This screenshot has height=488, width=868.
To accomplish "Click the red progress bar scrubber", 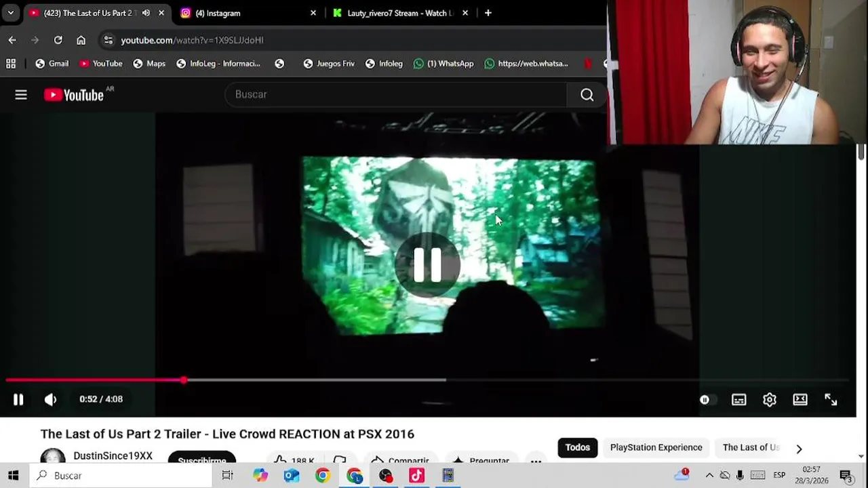I will point(184,380).
